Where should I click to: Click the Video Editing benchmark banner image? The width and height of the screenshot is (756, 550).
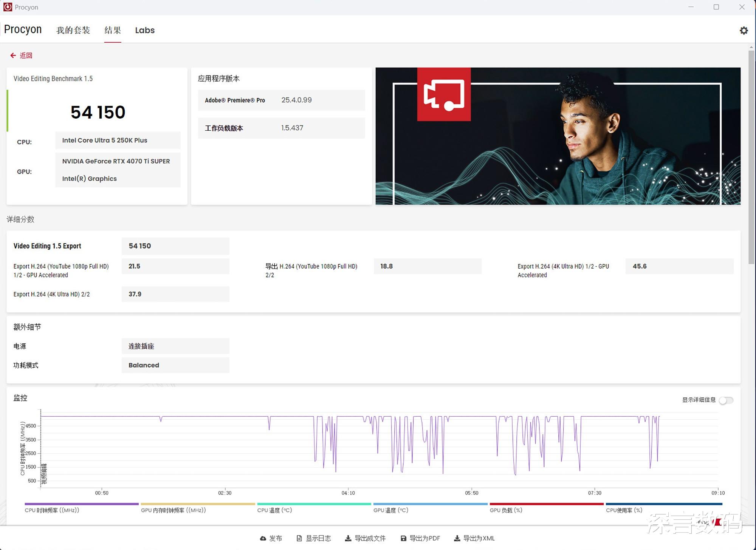pyautogui.click(x=558, y=136)
